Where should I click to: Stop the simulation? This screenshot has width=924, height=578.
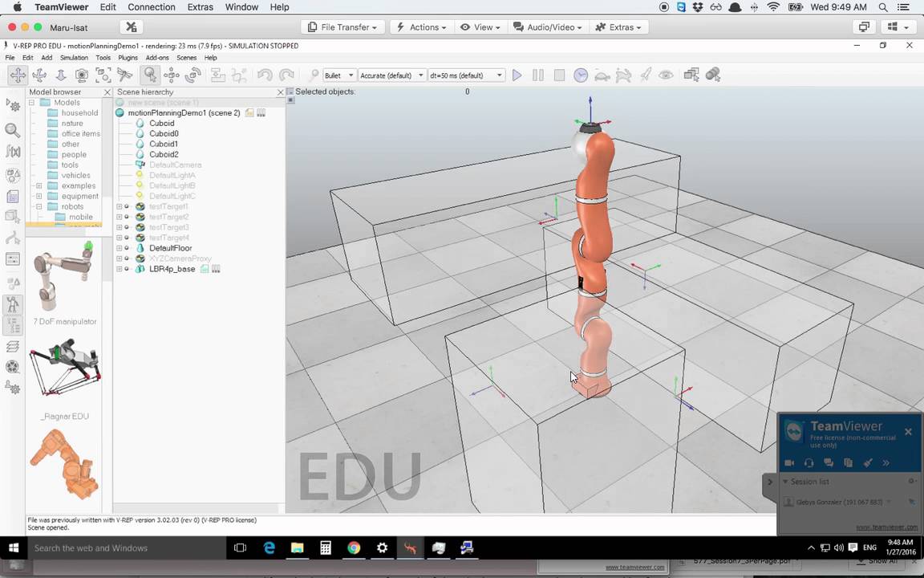559,75
